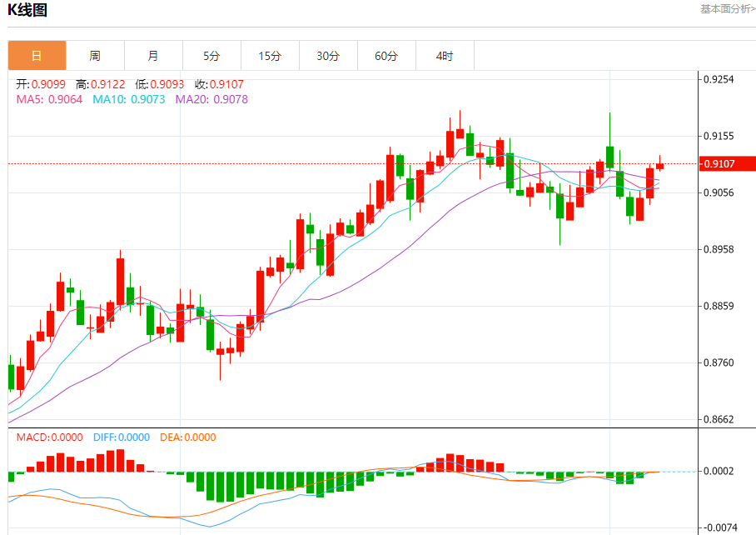Open the 60分 timeframe tab
Viewport: 756px width, 535px height.
point(386,56)
